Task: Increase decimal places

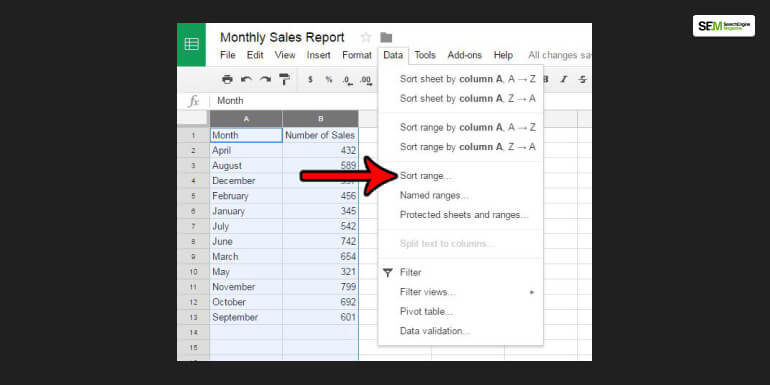Action: point(366,80)
